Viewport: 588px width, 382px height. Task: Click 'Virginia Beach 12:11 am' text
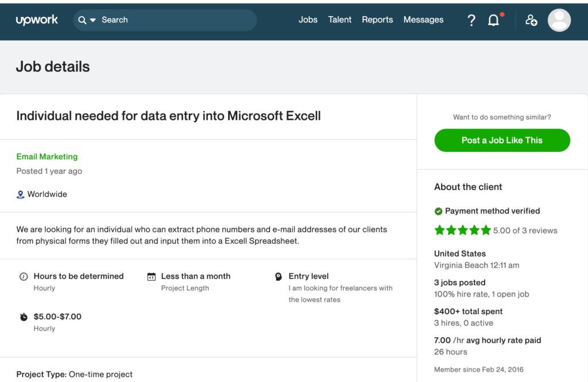pyautogui.click(x=477, y=265)
